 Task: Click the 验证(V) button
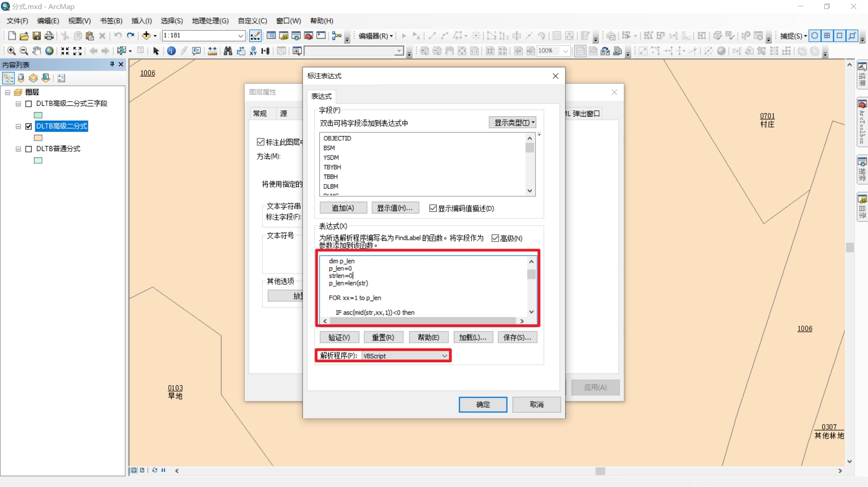coord(340,337)
